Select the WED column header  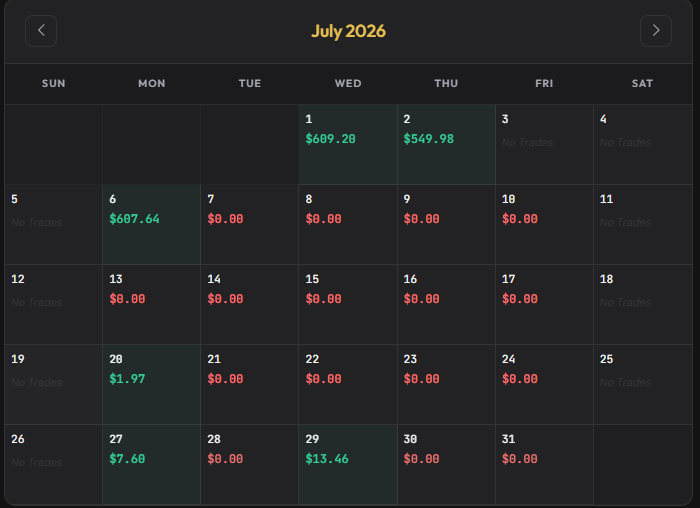pos(348,83)
